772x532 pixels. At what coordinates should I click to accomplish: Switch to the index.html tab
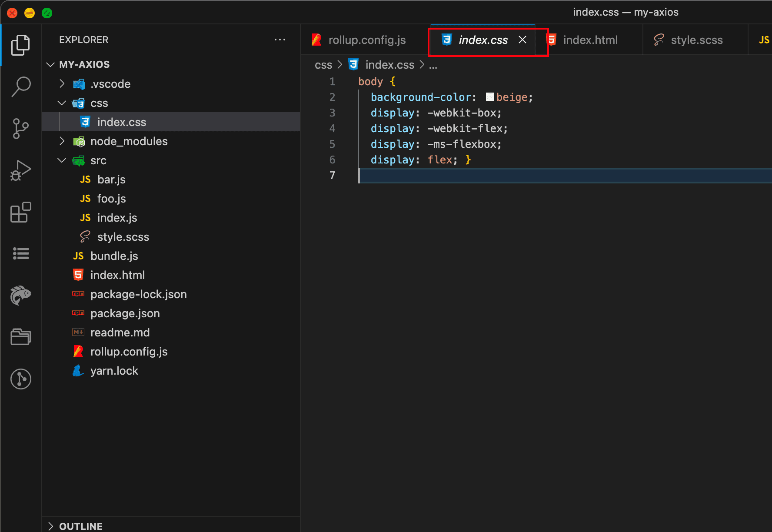point(589,40)
